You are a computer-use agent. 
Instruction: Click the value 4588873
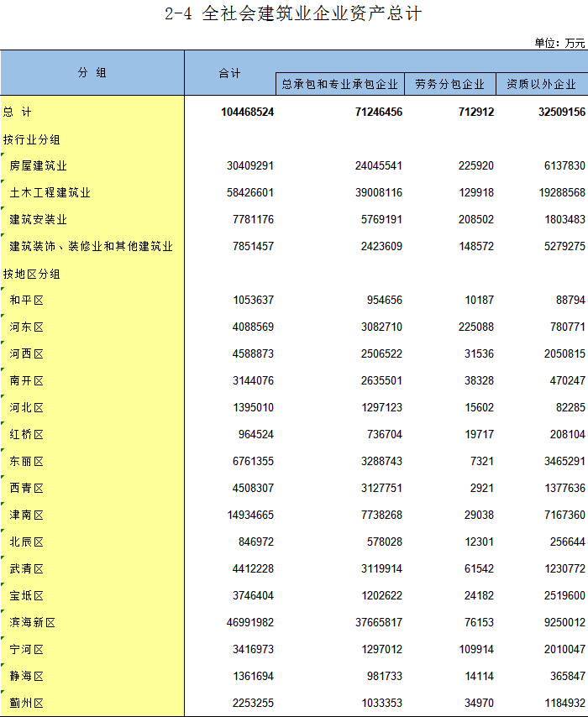[253, 354]
